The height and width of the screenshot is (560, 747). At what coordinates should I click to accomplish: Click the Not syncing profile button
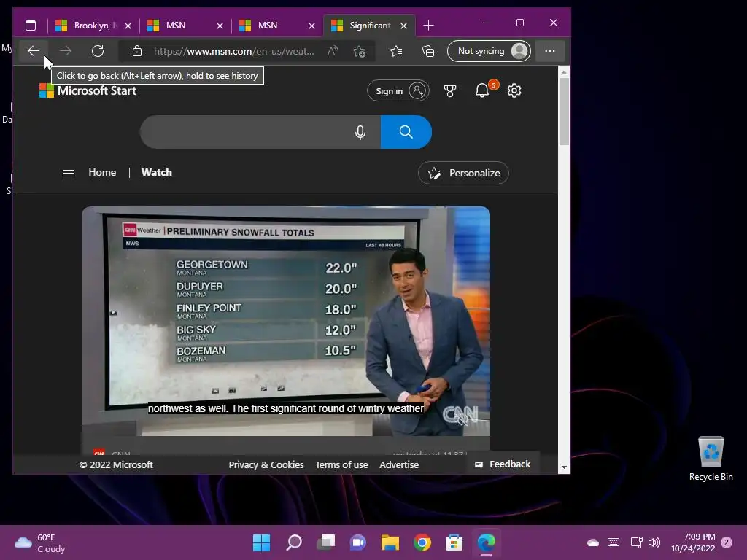pos(489,51)
